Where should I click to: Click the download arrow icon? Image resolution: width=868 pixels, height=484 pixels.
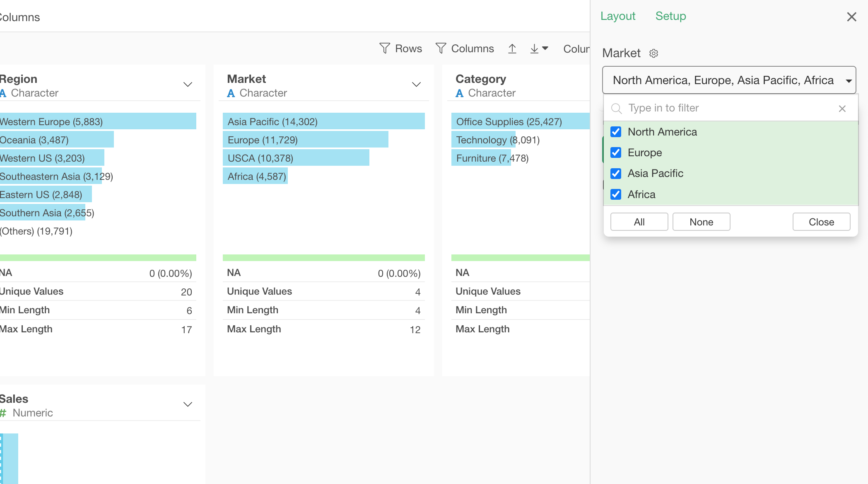tap(535, 48)
